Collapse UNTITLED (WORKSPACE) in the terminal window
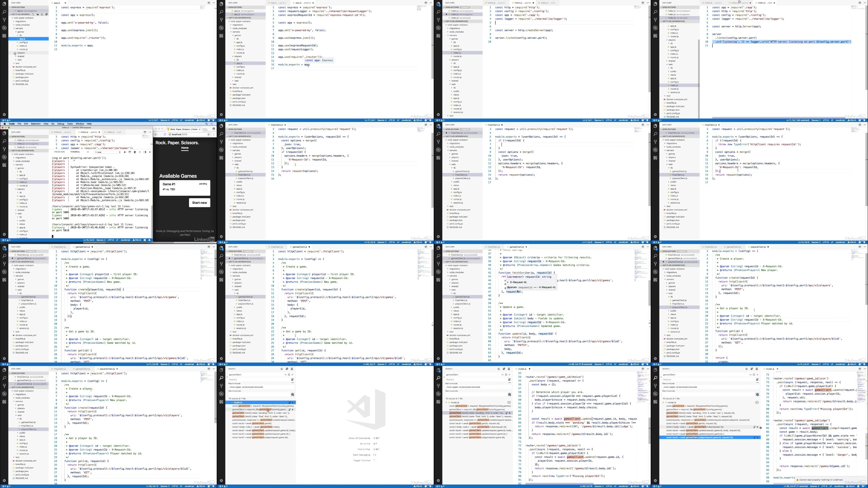This screenshot has height=488, width=868. pos(10,150)
